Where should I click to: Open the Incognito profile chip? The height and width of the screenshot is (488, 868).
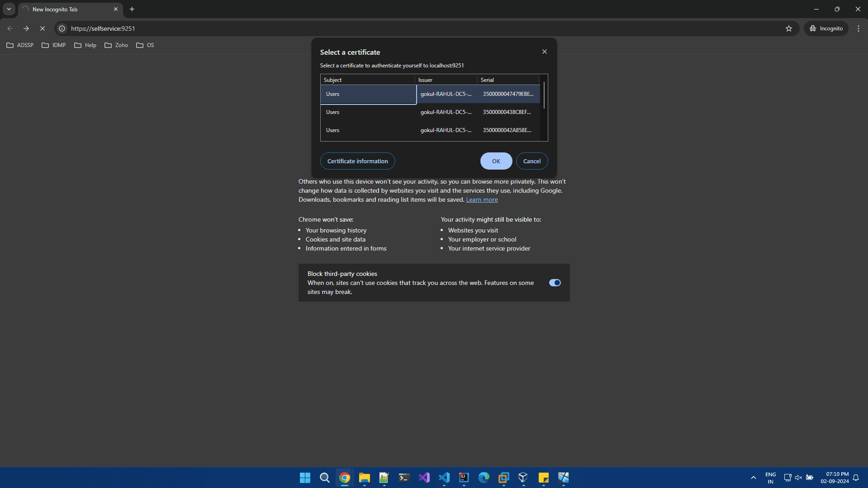click(x=826, y=28)
